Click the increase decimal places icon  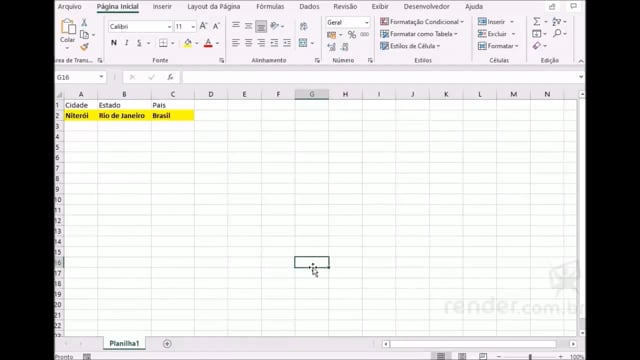331,47
